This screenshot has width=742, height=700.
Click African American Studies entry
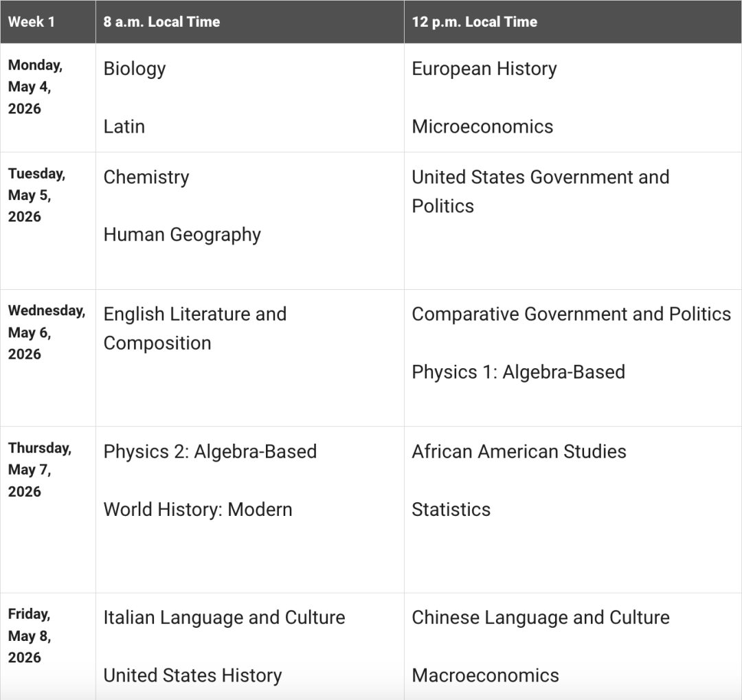click(519, 451)
